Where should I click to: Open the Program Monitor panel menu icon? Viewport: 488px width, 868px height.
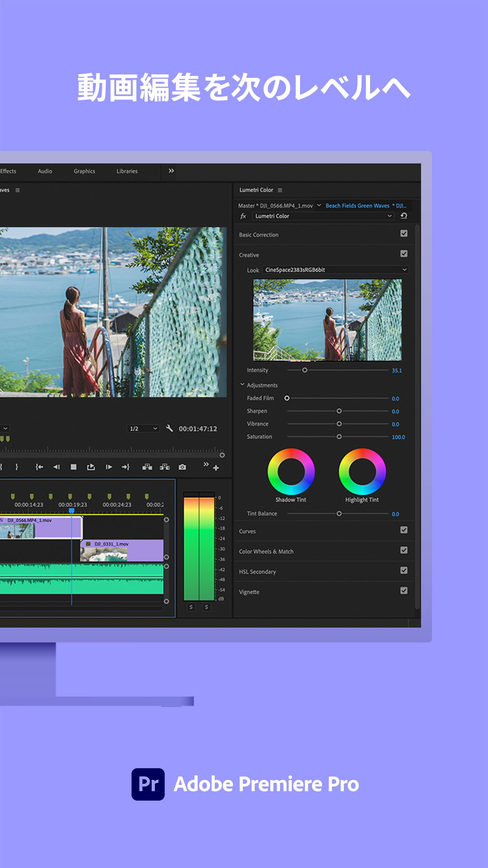(x=18, y=190)
